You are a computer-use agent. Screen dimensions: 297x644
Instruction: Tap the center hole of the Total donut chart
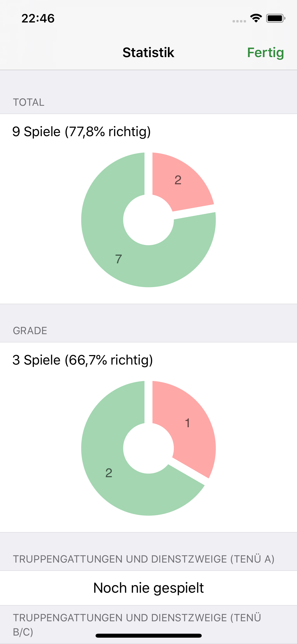click(148, 220)
